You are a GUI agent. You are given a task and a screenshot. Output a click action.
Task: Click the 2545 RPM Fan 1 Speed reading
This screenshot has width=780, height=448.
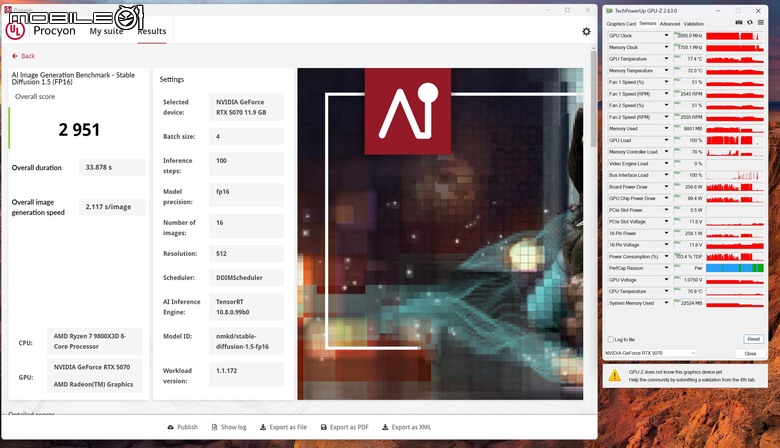689,94
